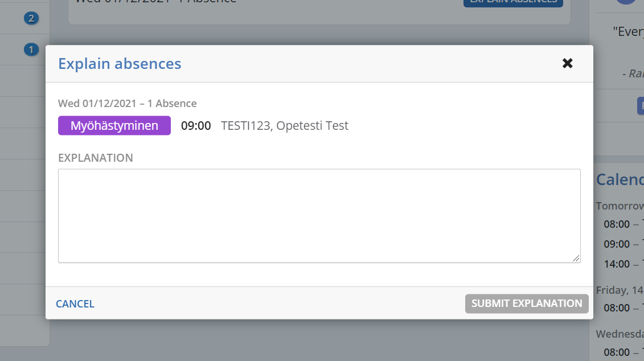Click the blue badge showing 2

pos(31,19)
